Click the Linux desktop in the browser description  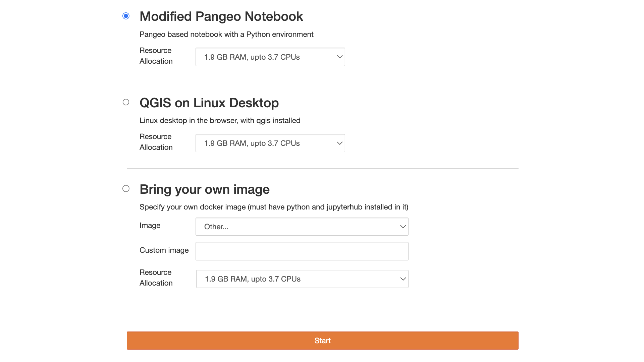tap(220, 121)
